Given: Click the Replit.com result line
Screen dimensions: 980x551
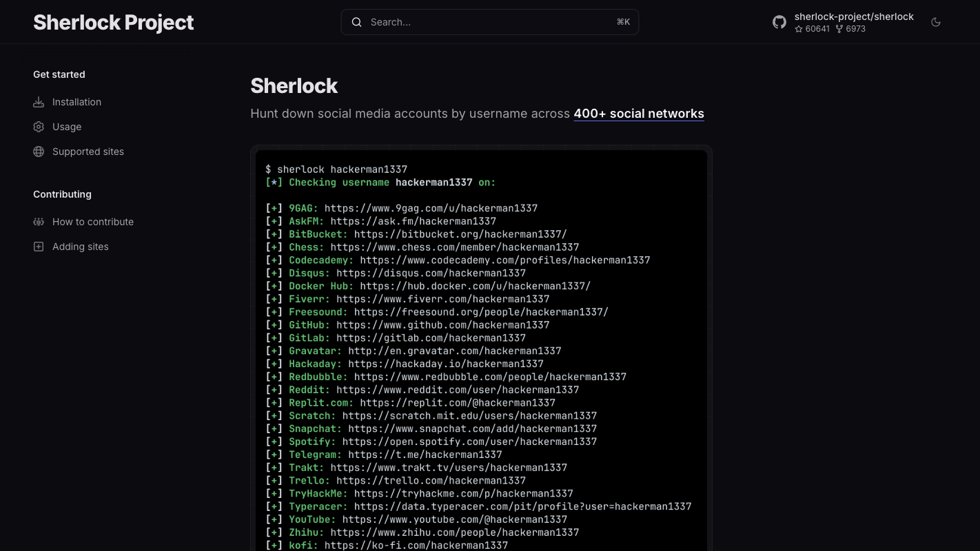Looking at the screenshot, I should (x=410, y=403).
